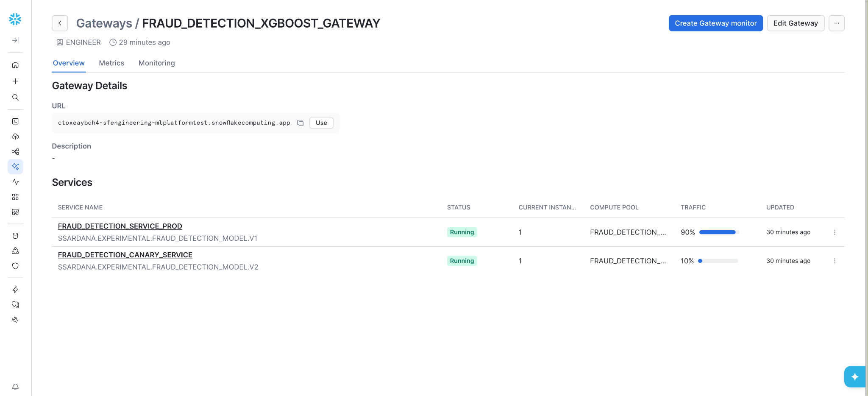
Task: Click the Use button next to URL
Action: click(321, 123)
